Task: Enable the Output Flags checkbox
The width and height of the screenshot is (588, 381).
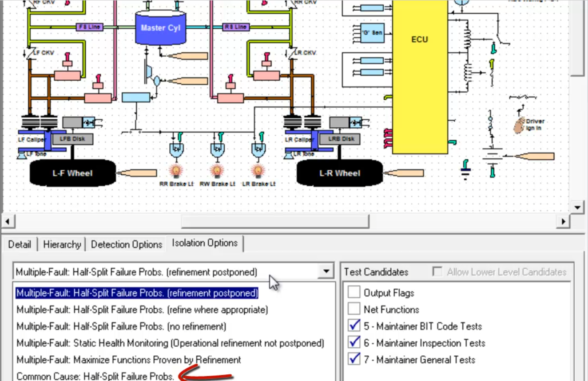Action: pos(354,293)
